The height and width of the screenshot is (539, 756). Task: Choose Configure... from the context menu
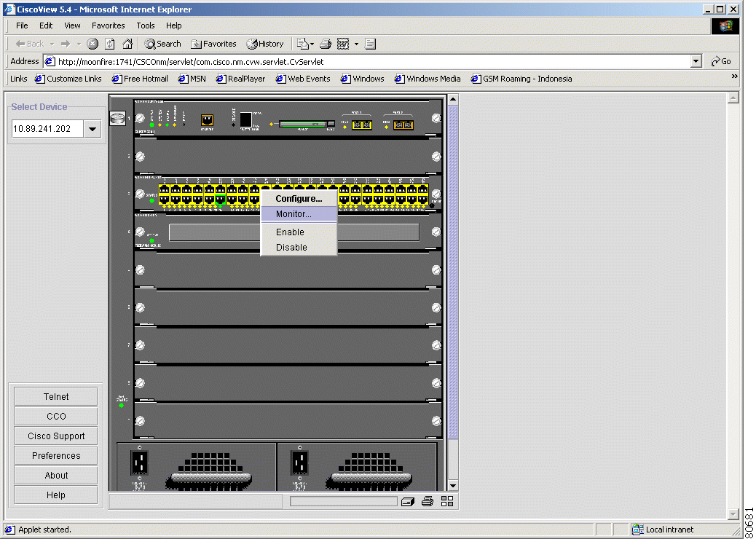[x=299, y=199]
